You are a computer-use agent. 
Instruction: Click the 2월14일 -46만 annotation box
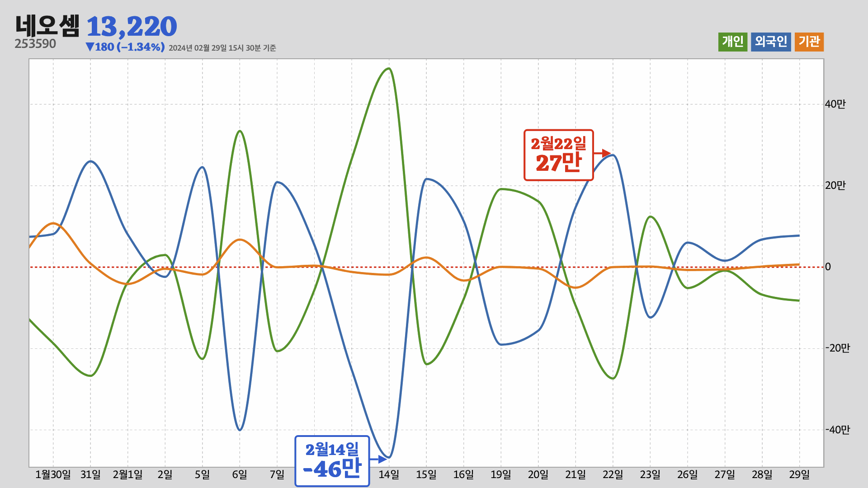click(x=332, y=461)
